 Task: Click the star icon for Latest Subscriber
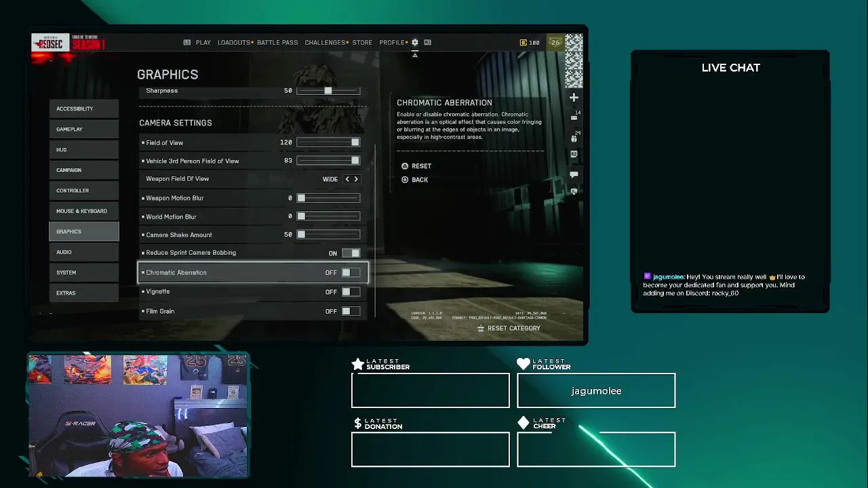coord(358,365)
